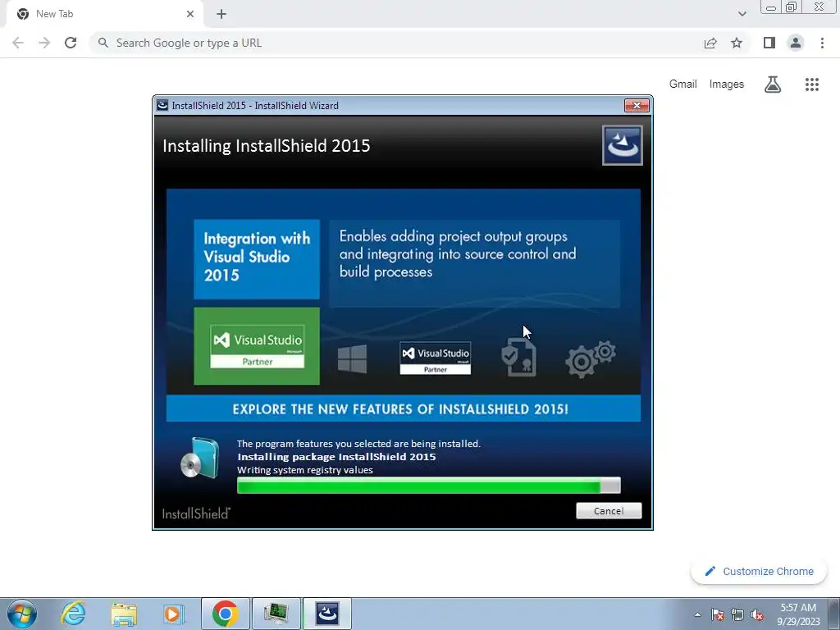The width and height of the screenshot is (840, 630).
Task: Open Gmail link
Action: click(x=682, y=84)
